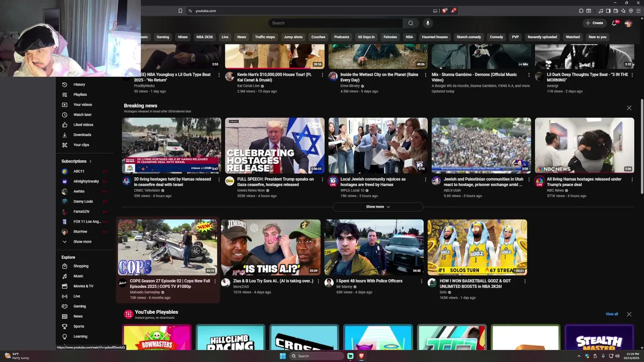Open FantaSZN channel subscription

point(85,212)
